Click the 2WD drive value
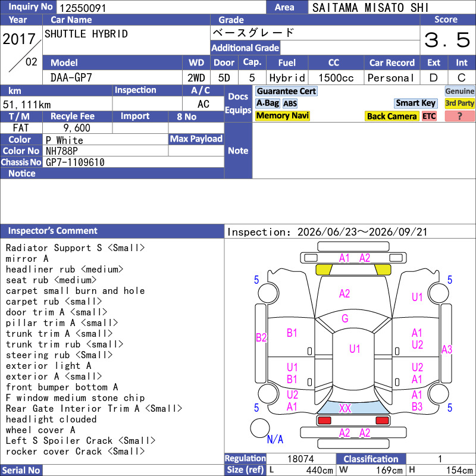This screenshot has height=476, width=476. [x=196, y=78]
